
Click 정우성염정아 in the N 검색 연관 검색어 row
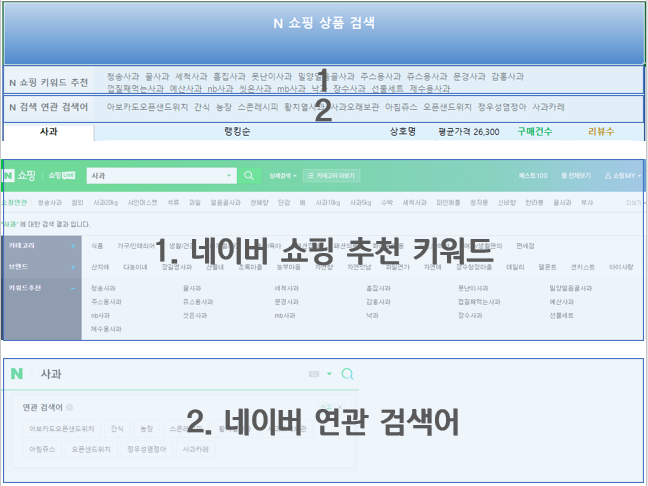tap(502, 107)
